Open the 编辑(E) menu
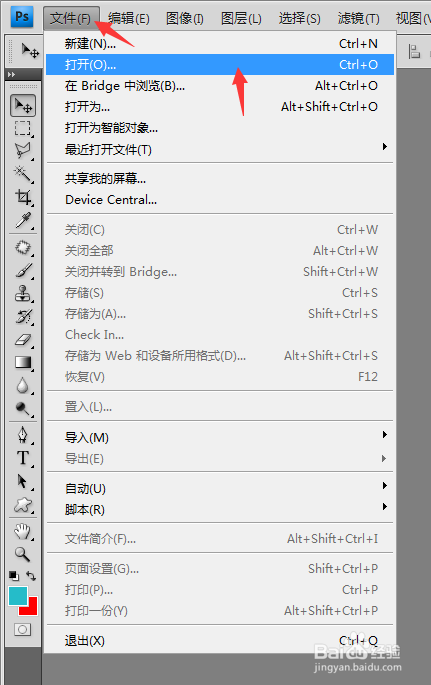Screen dimensions: 431x685 [129, 18]
